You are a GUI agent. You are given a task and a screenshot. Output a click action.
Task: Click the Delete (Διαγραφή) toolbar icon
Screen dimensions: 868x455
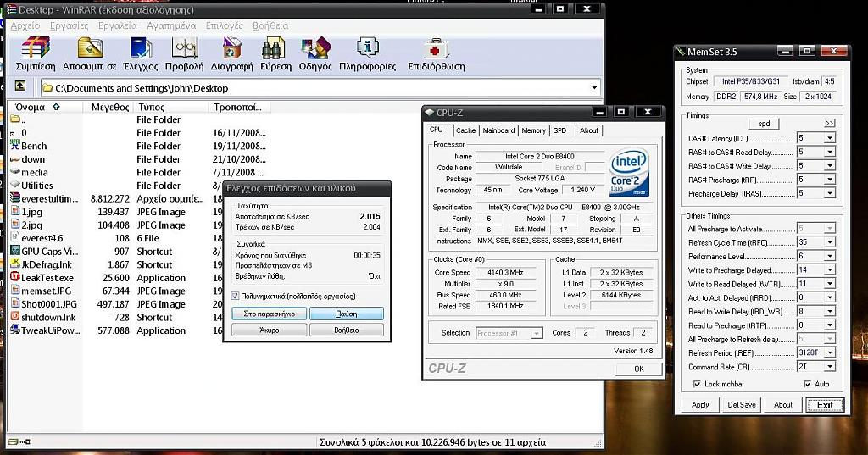(232, 48)
